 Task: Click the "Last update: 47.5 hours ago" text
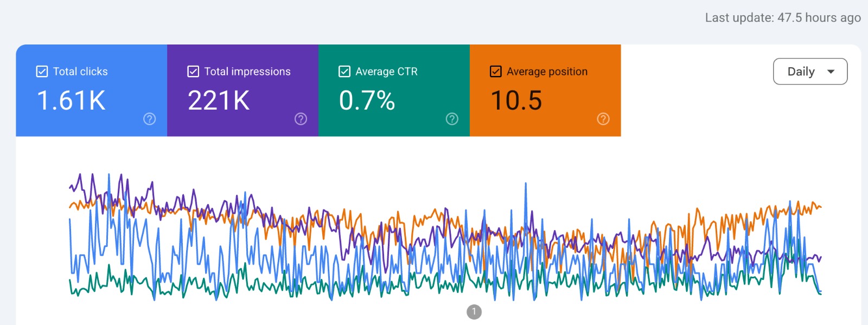[x=783, y=18]
